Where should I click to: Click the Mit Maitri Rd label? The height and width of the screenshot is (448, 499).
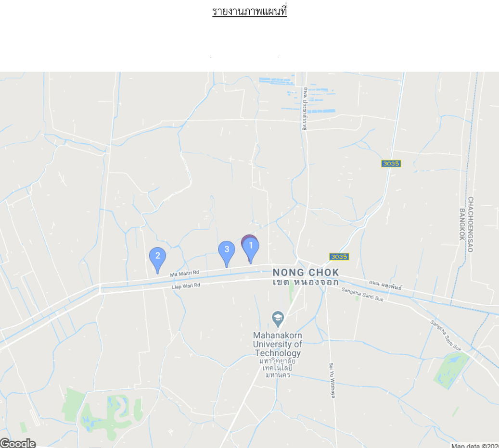pyautogui.click(x=185, y=274)
